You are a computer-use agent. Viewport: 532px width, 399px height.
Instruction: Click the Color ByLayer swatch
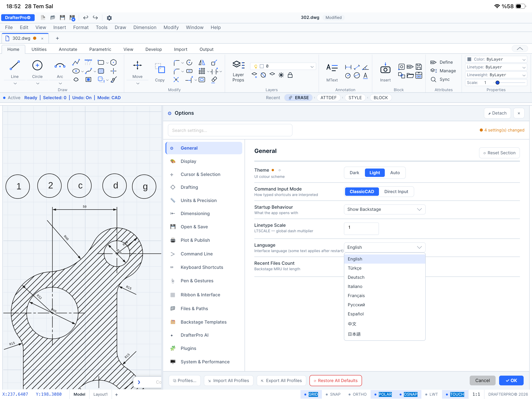click(x=469, y=59)
